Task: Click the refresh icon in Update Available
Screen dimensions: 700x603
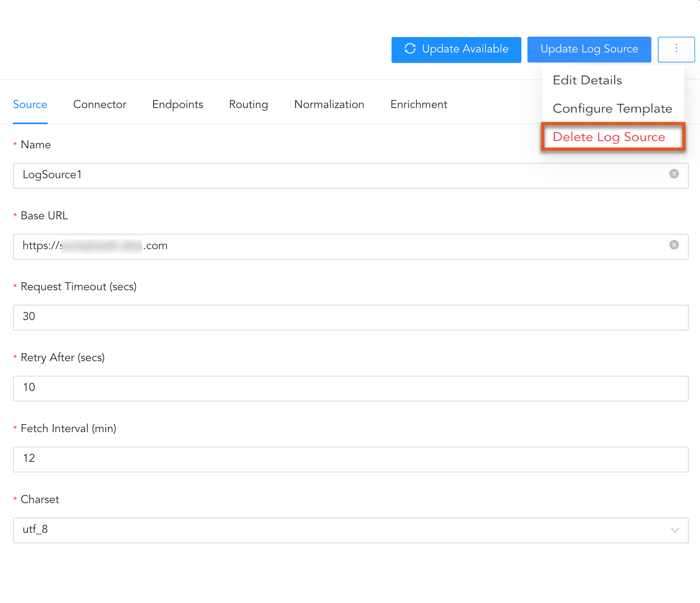Action: [x=410, y=49]
